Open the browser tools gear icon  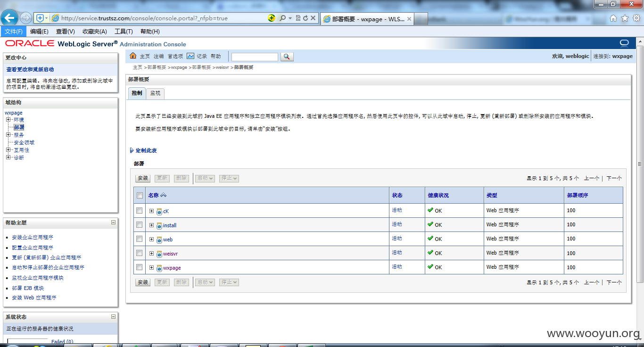[x=636, y=18]
